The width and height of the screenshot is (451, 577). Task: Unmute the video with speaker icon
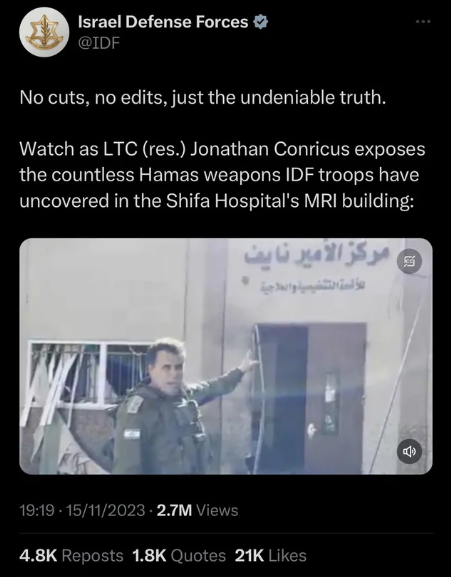(409, 451)
